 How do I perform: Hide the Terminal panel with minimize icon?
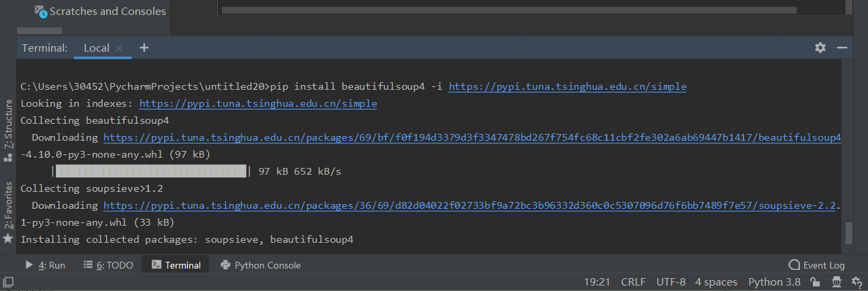(842, 48)
